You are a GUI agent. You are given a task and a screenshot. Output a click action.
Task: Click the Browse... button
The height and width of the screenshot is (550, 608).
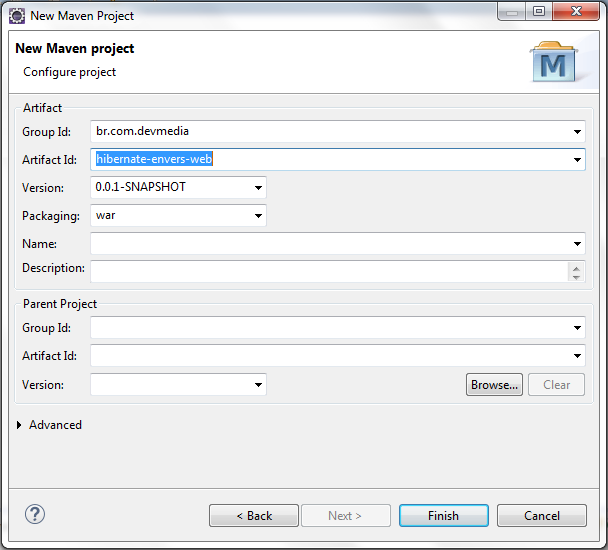494,385
